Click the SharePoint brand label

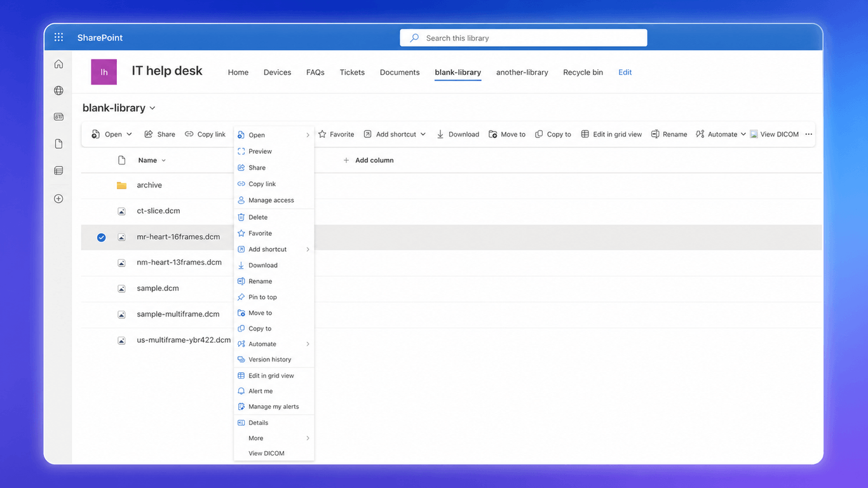click(x=100, y=37)
